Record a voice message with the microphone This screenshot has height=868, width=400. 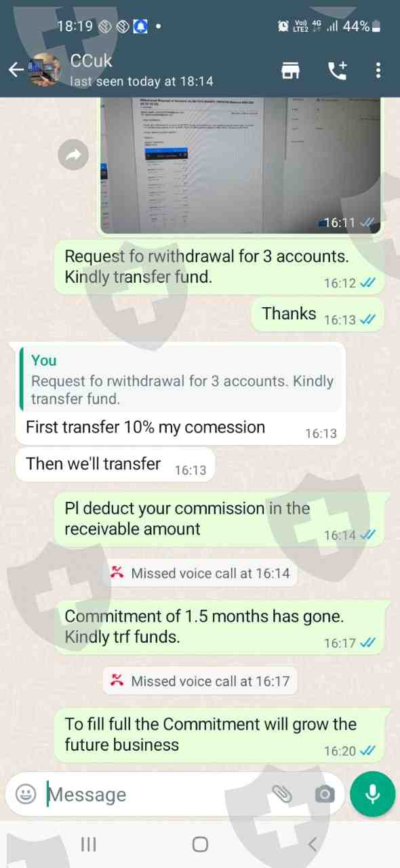coord(372,794)
